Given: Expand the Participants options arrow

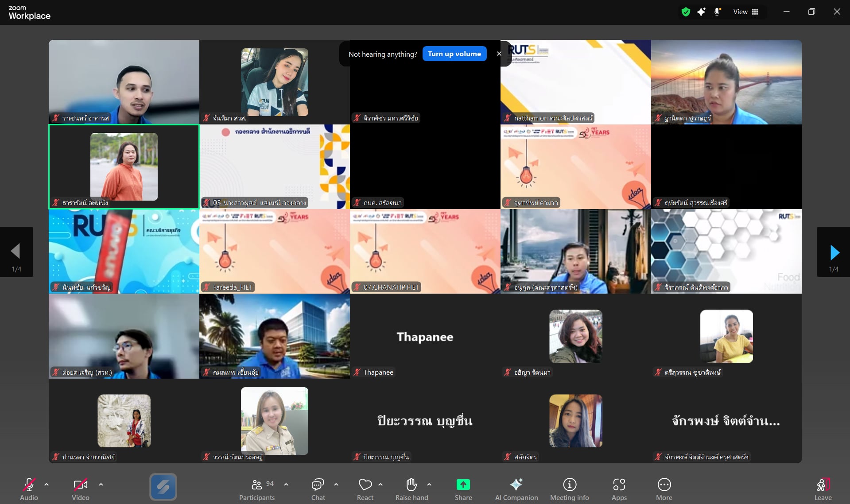Looking at the screenshot, I should pyautogui.click(x=286, y=485).
